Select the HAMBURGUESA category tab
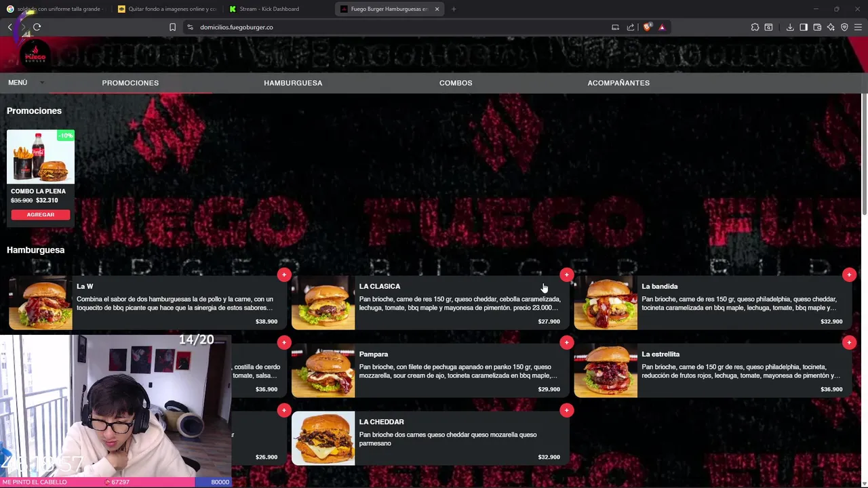This screenshot has height=488, width=868. pos(293,83)
